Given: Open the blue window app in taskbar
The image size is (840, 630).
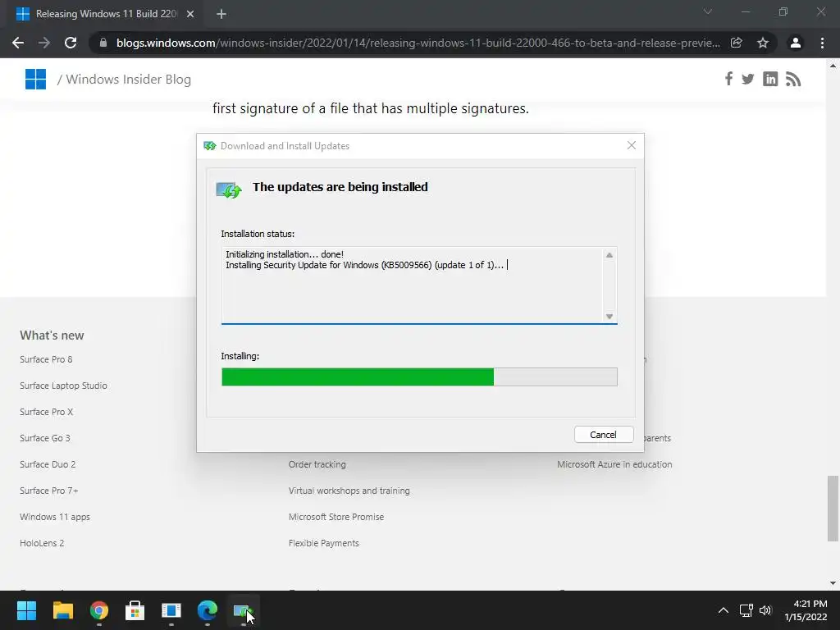Looking at the screenshot, I should (171, 610).
